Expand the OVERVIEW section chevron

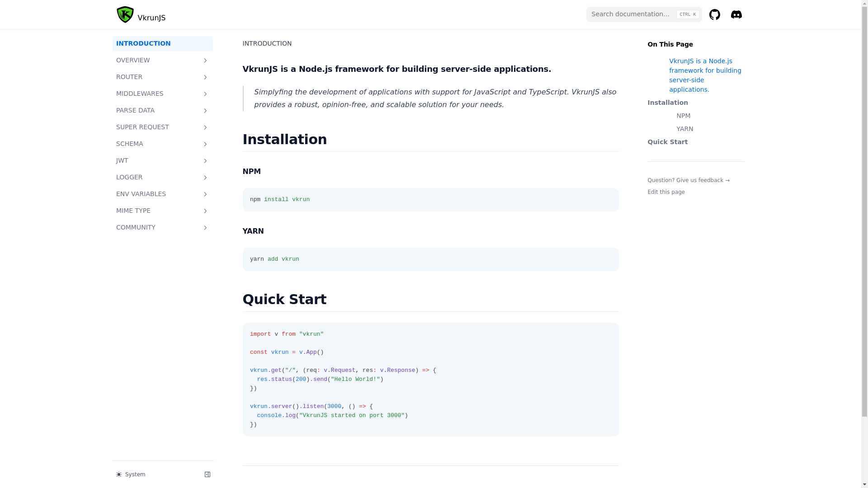coord(205,60)
